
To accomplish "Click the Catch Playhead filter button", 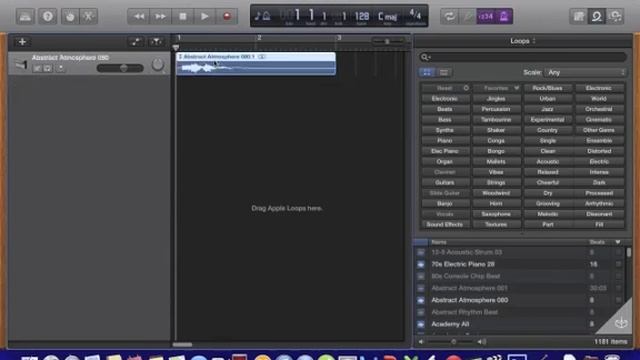I will coord(156,42).
